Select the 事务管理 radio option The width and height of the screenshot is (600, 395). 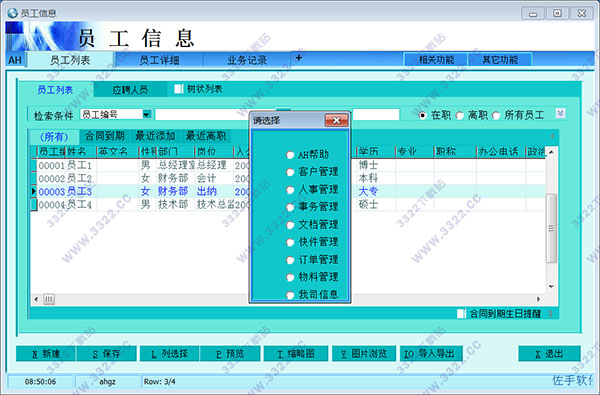point(290,207)
